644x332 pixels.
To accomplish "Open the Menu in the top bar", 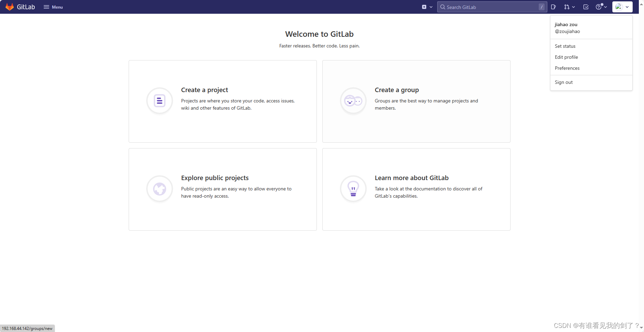I will 53,7.
